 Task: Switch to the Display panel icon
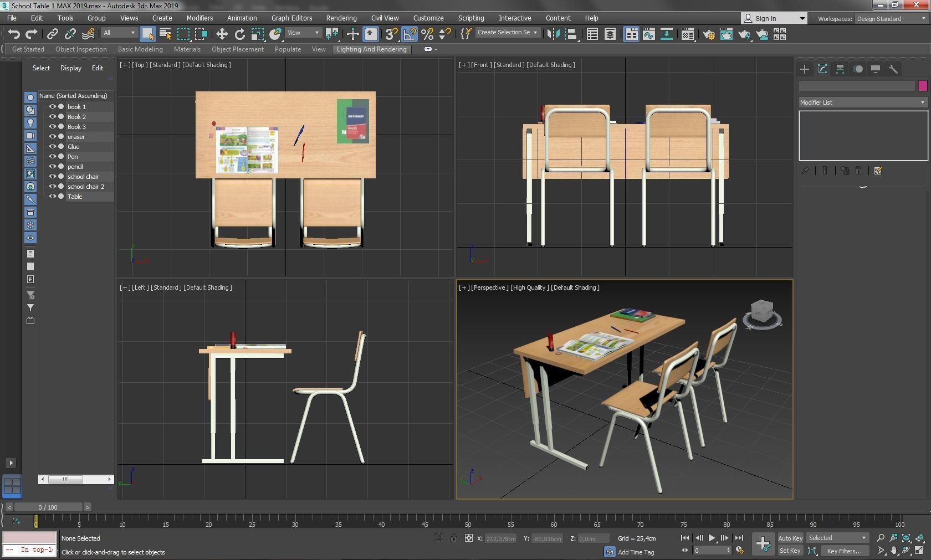tap(876, 69)
